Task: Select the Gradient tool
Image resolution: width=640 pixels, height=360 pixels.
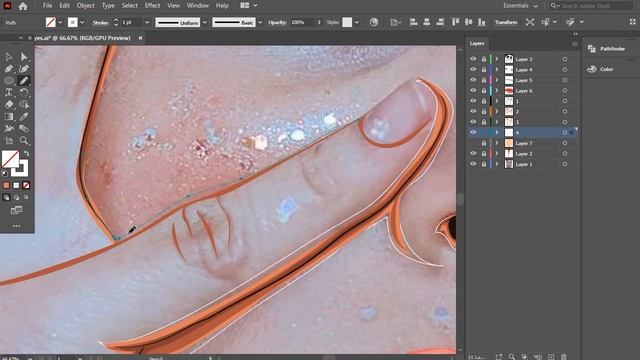Action: [9, 117]
